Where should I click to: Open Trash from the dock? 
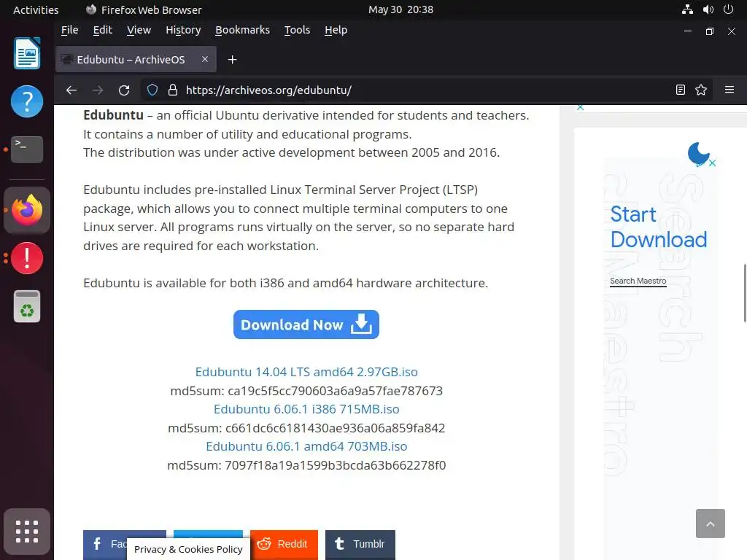click(27, 306)
